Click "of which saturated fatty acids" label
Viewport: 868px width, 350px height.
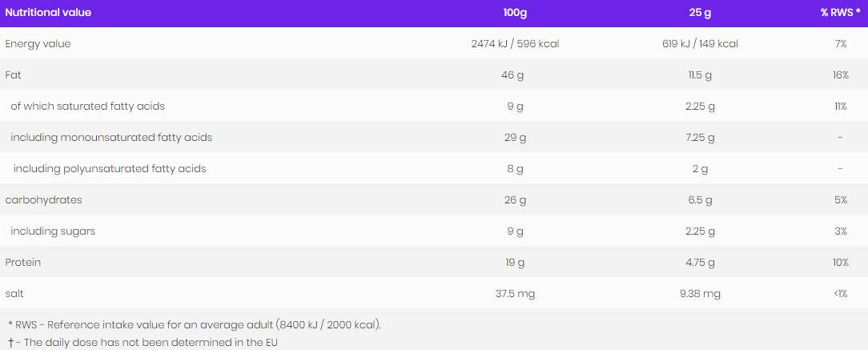click(87, 107)
